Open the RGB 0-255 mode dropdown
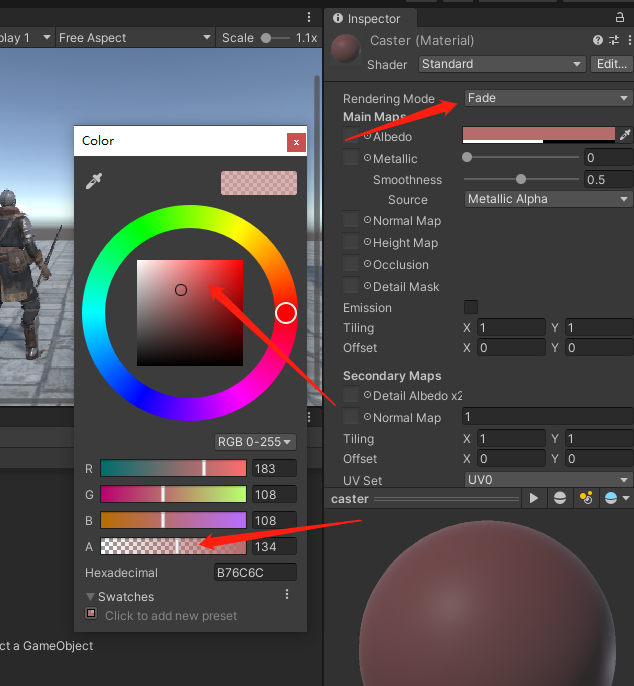634x686 pixels. [255, 442]
